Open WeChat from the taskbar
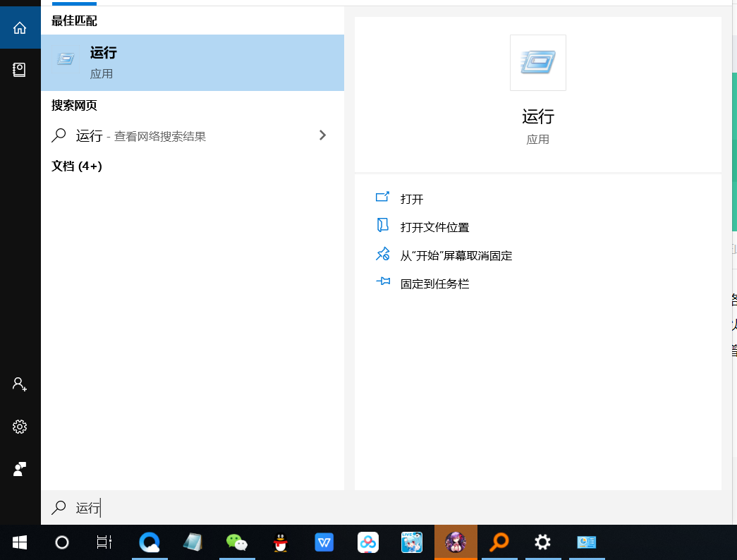 click(237, 542)
